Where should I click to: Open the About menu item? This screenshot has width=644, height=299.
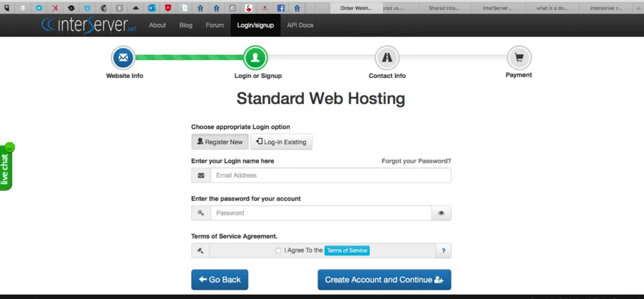pos(157,25)
